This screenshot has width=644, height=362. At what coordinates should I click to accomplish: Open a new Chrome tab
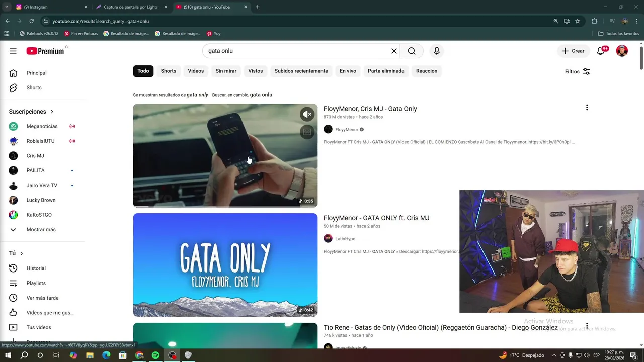pos(258,7)
